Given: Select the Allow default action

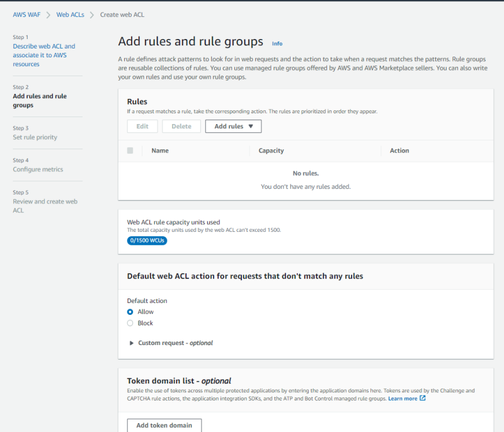Looking at the screenshot, I should 130,312.
